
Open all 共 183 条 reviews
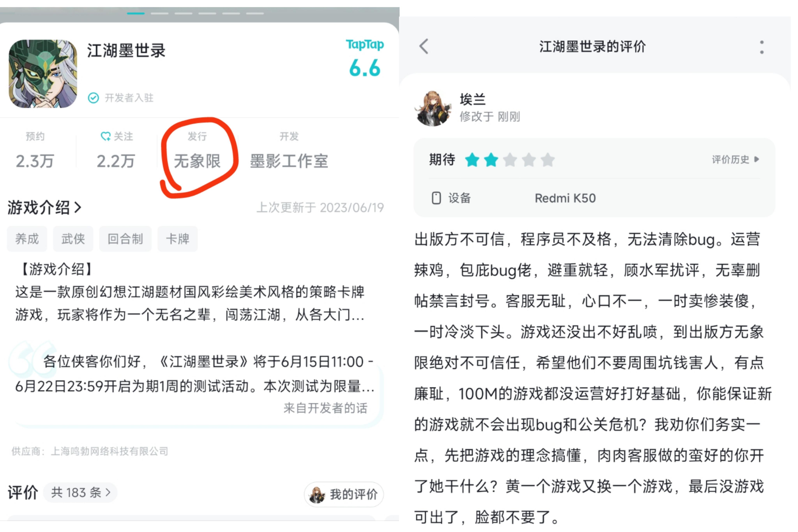click(x=80, y=492)
